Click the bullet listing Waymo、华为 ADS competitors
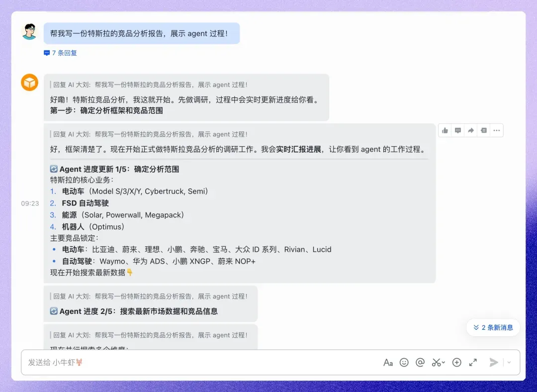537x392 pixels. point(154,262)
